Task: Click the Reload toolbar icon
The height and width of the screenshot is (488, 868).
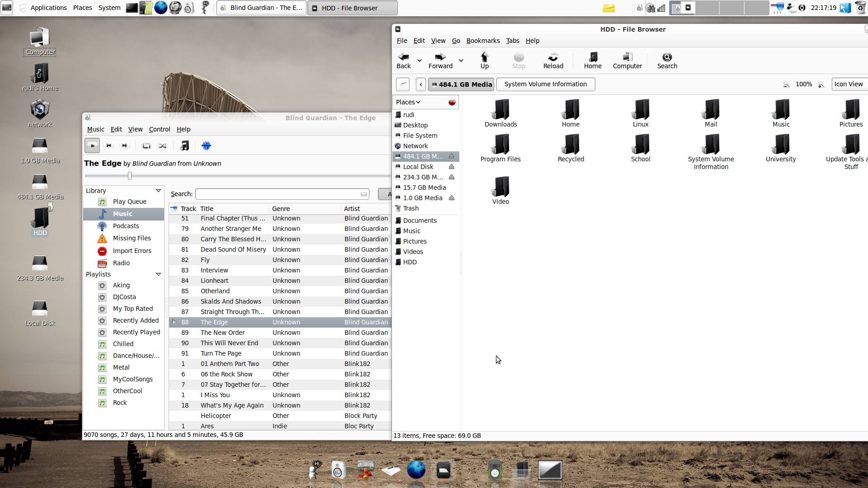Action: [553, 61]
